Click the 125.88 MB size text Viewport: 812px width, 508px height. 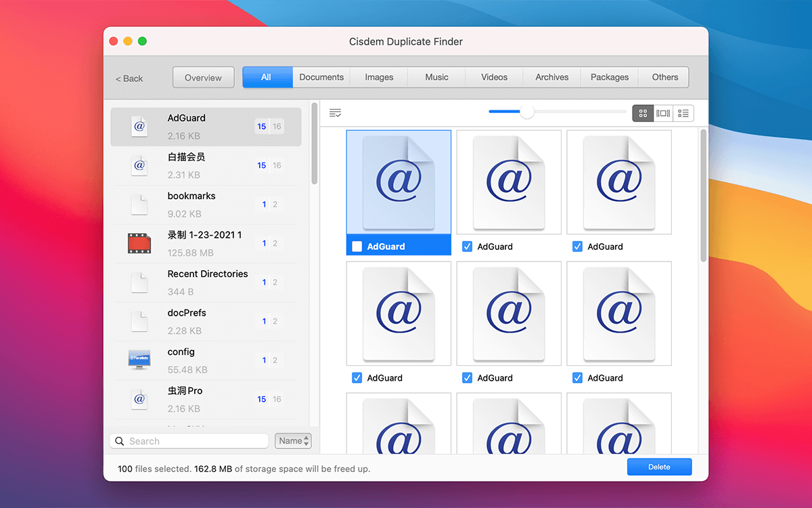coord(191,253)
